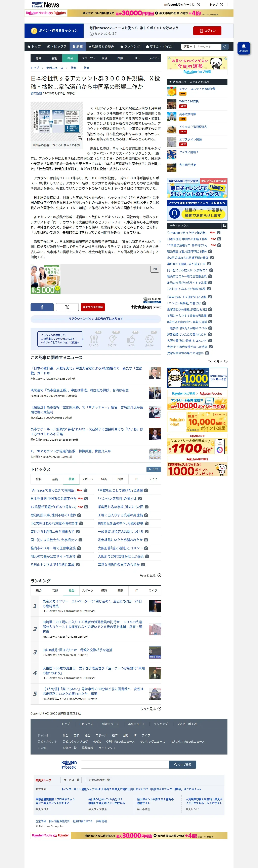Image resolution: width=258 pixels, height=868 pixels.
Task: Click arrow icon by トピックス もっと見る
Action: point(160,575)
